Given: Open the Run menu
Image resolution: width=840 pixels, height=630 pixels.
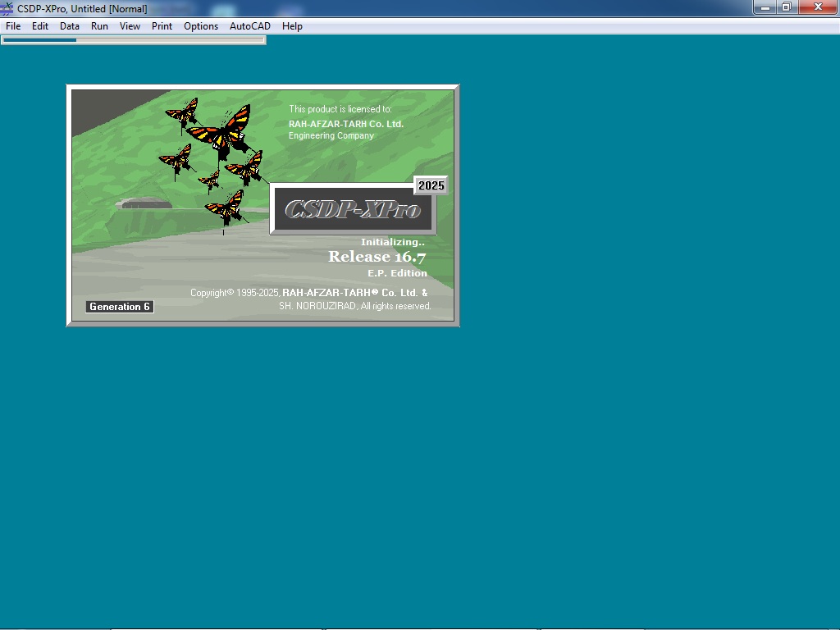Looking at the screenshot, I should click(x=99, y=25).
